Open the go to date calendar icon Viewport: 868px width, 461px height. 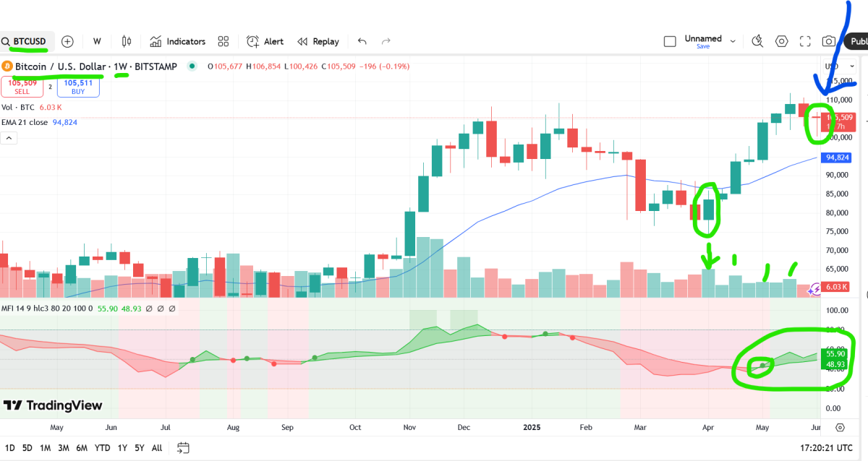point(183,448)
